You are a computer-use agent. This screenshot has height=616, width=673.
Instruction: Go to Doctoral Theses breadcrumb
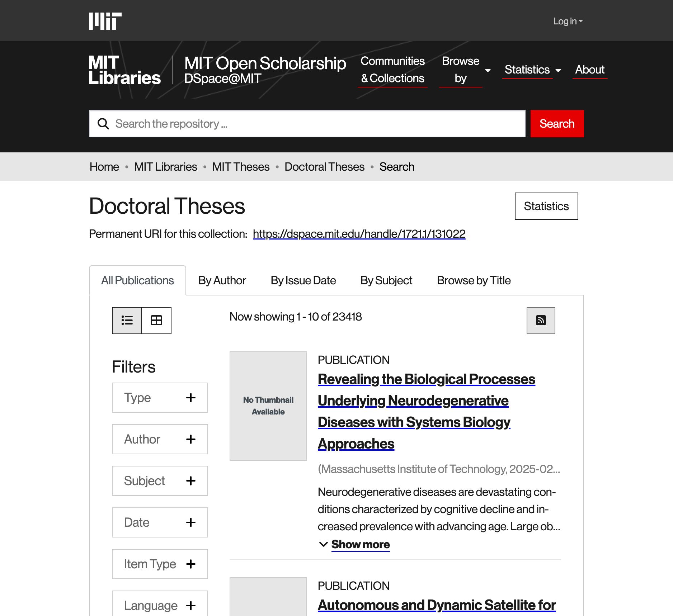324,167
